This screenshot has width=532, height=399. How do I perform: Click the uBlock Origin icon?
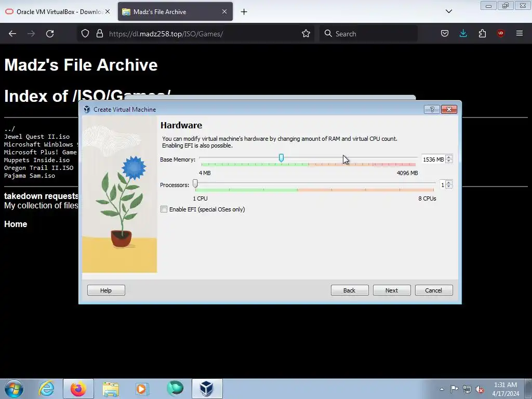tap(500, 33)
